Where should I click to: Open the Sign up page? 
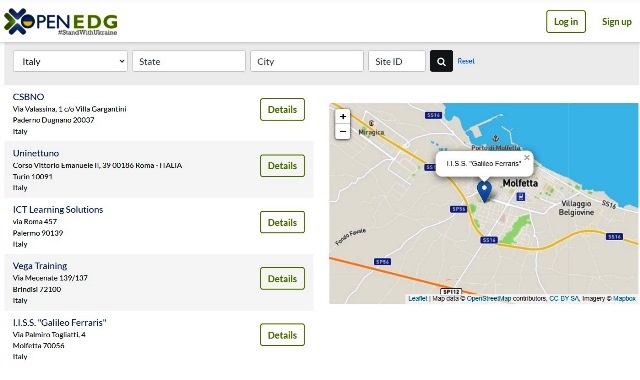coord(616,22)
